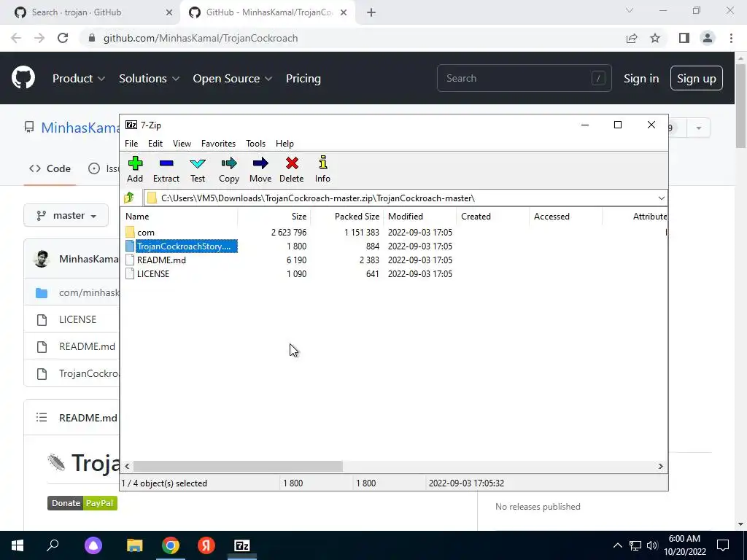Viewport: 747px width, 560px height.
Task: Sort the file list by the Size column
Action: (x=274, y=216)
